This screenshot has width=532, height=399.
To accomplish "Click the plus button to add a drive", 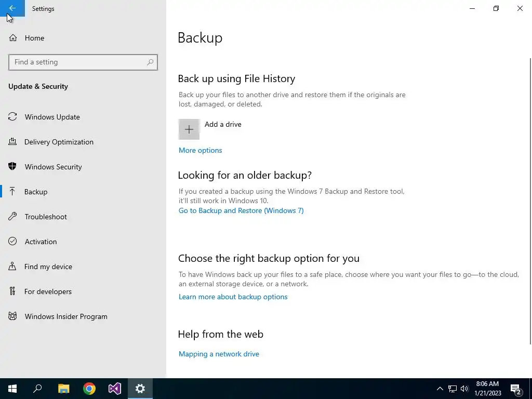I will click(189, 129).
